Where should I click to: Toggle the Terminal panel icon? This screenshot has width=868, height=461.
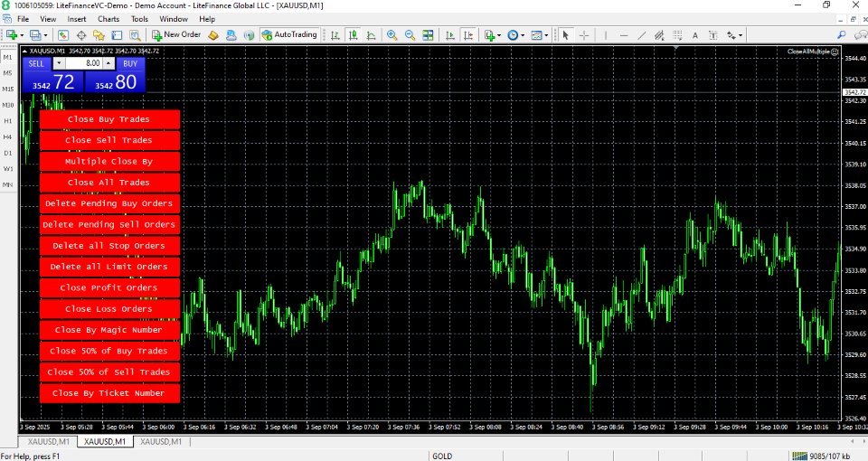coord(117,35)
